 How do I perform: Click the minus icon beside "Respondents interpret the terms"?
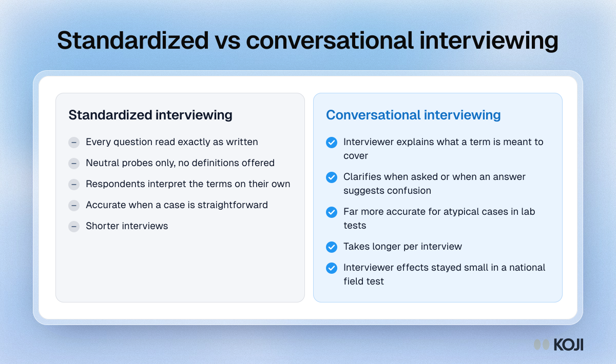74,184
